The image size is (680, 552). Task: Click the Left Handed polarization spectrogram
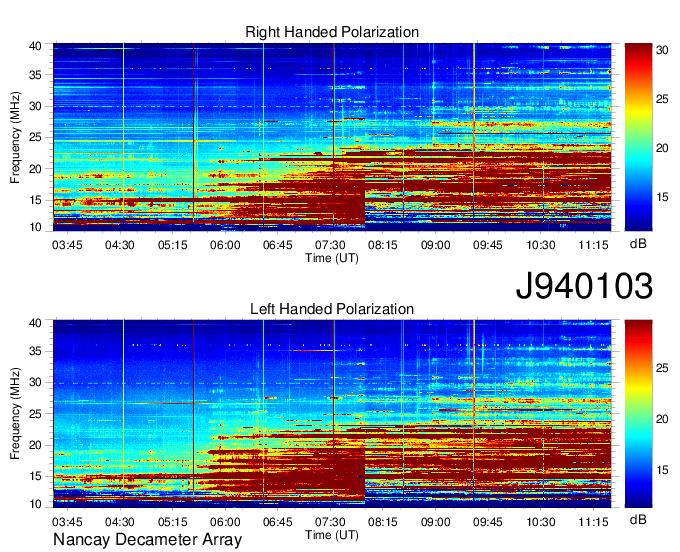tap(332, 414)
